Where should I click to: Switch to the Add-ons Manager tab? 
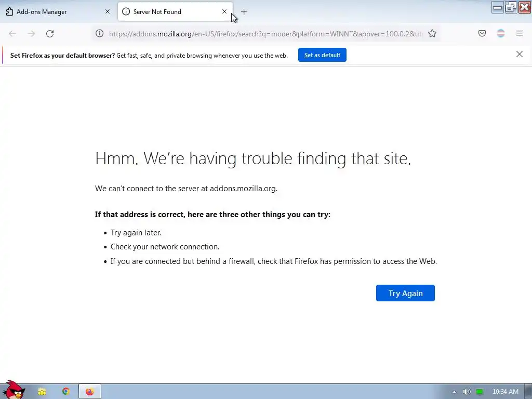pyautogui.click(x=58, y=11)
